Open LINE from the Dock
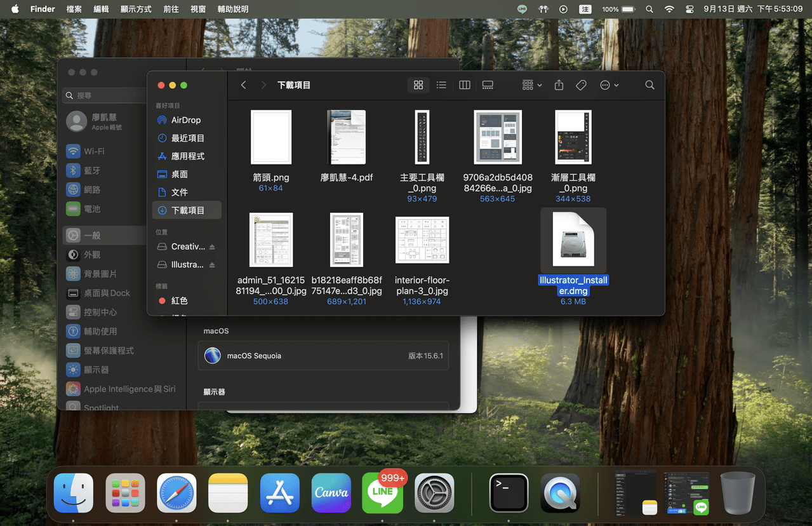Screen dimensions: 812x526 tap(383, 493)
